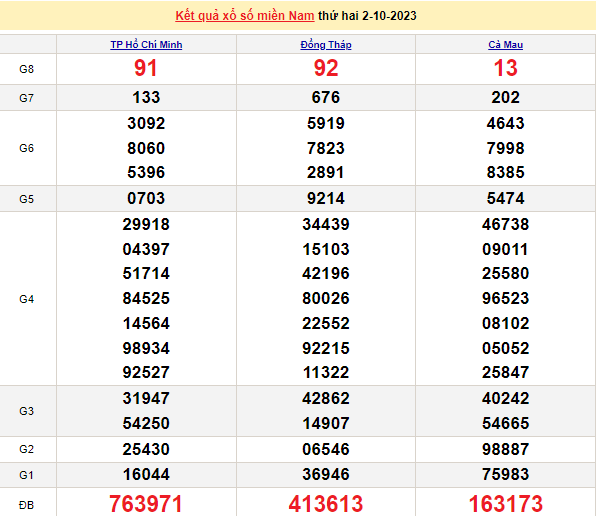Select the G1 row label
Viewport: 602px width, 516px height.
[27, 474]
